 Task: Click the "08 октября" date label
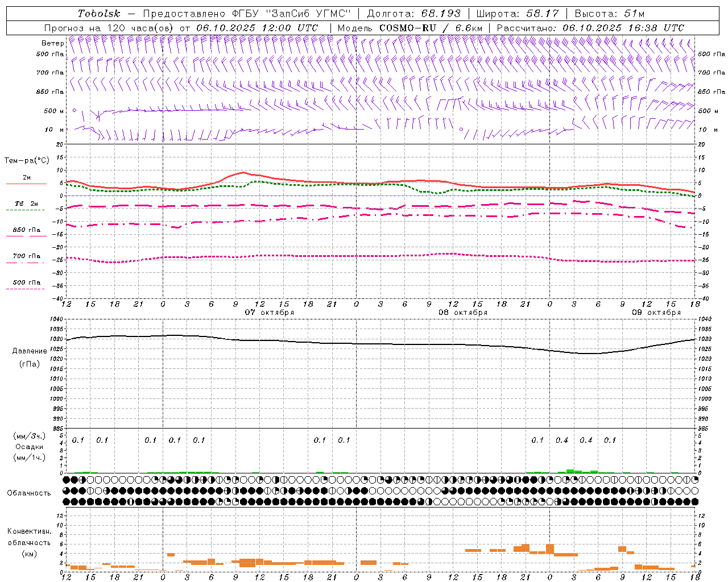tap(463, 313)
